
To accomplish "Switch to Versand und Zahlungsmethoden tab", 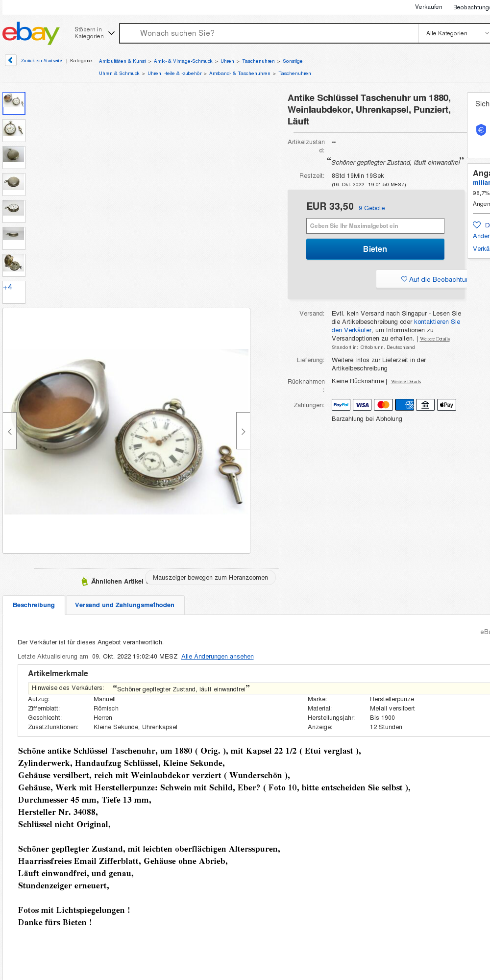I will 125,605.
